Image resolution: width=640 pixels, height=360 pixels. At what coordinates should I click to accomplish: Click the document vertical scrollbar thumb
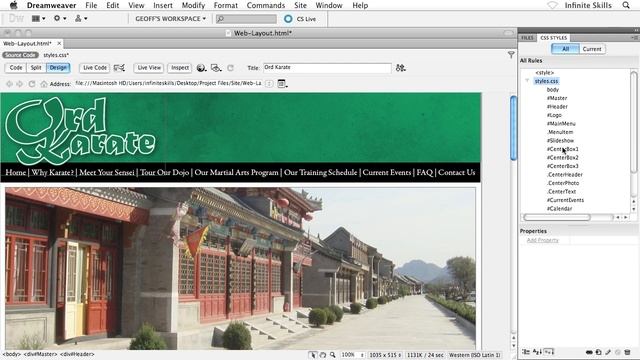click(x=513, y=127)
